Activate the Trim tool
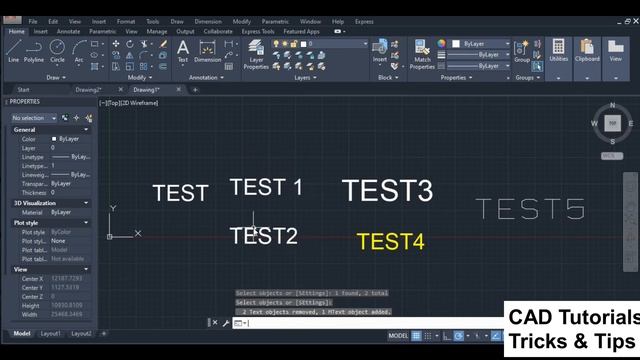Screen dimensions: 640x360 [x=144, y=44]
